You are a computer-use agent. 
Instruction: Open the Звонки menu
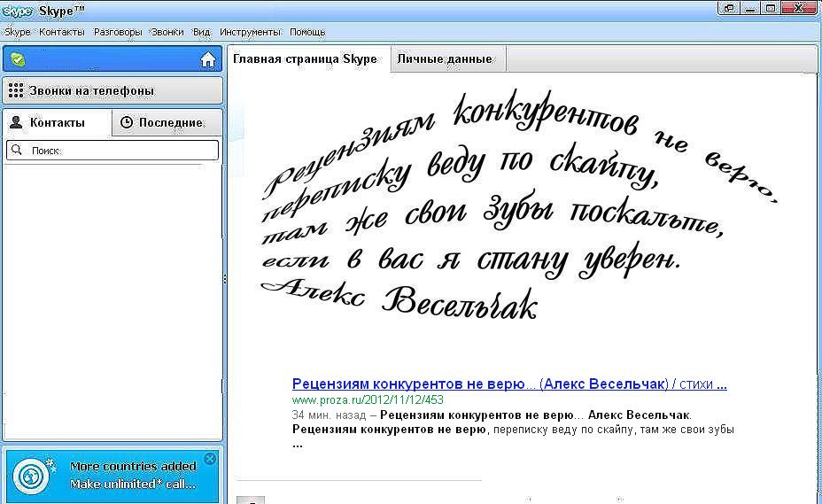pyautogui.click(x=167, y=32)
